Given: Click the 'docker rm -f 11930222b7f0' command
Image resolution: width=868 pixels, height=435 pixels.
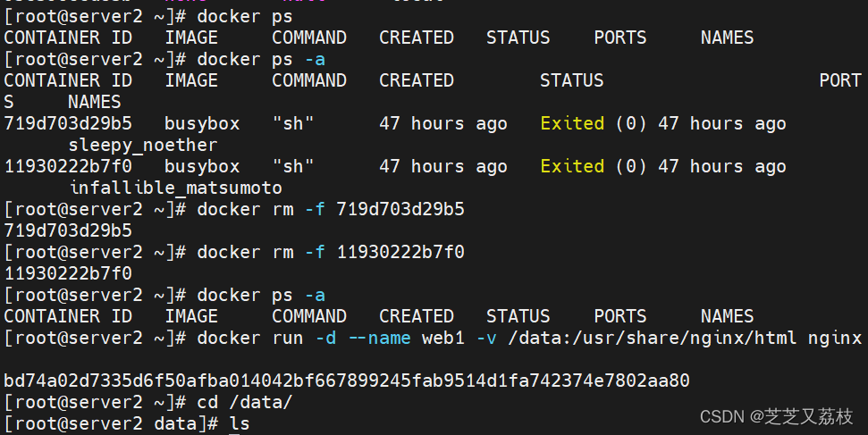Looking at the screenshot, I should (331, 253).
